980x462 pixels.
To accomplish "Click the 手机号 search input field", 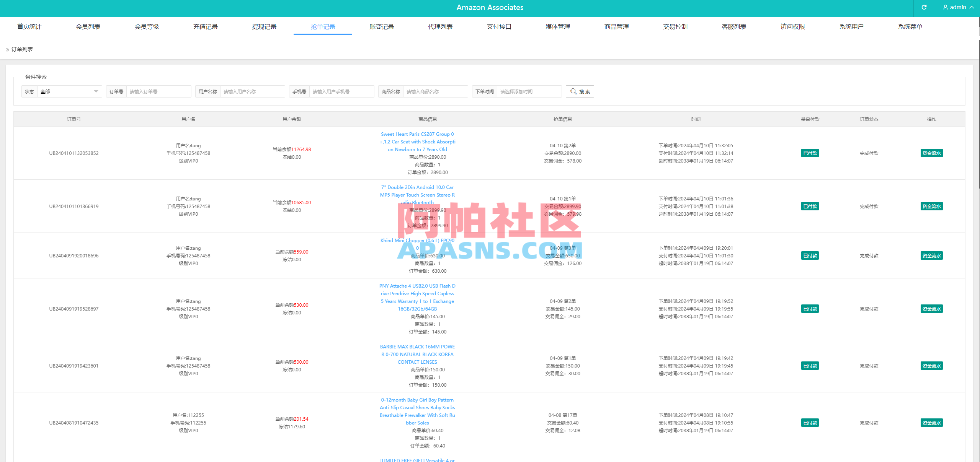I will click(342, 91).
